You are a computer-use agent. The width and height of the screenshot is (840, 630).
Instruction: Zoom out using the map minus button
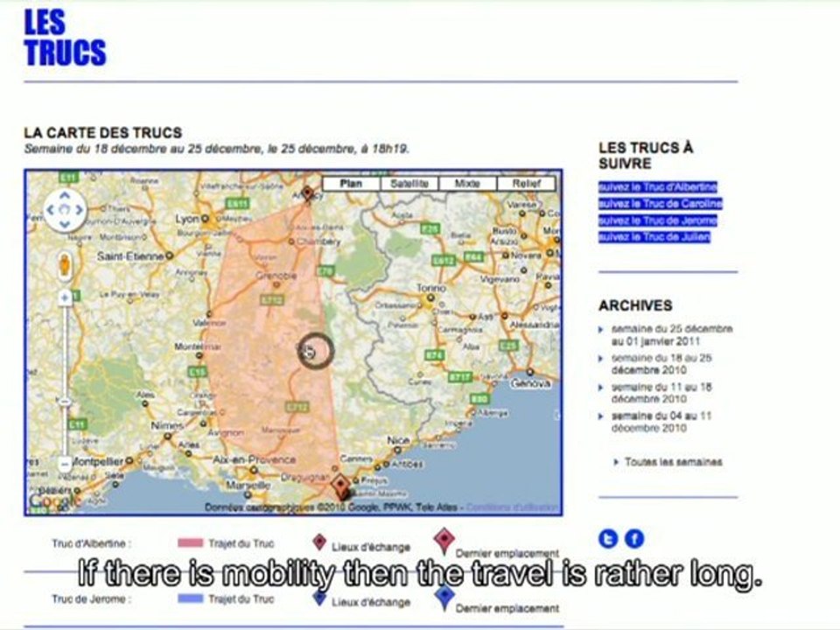(65, 464)
